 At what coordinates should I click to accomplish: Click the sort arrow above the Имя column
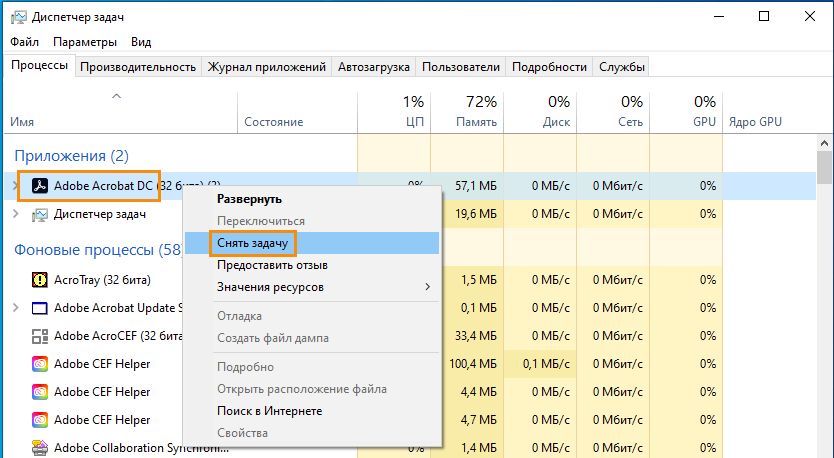click(x=116, y=96)
